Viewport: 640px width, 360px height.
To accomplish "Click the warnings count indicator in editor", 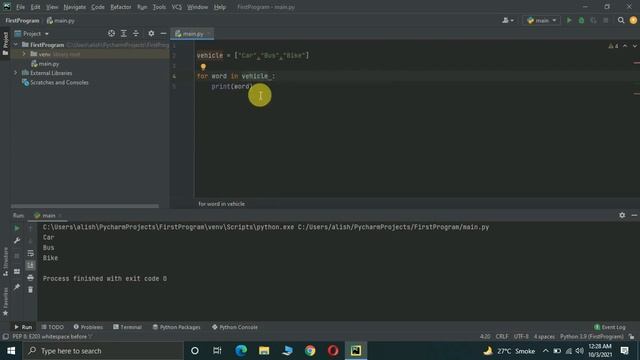I will (x=613, y=46).
